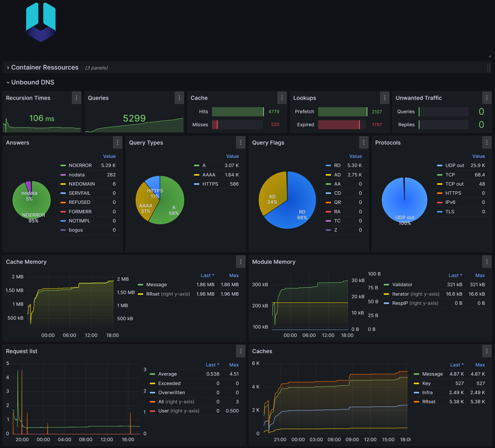Image resolution: width=495 pixels, height=448 pixels.
Task: Sort Caches legend by Max column
Action: click(480, 365)
